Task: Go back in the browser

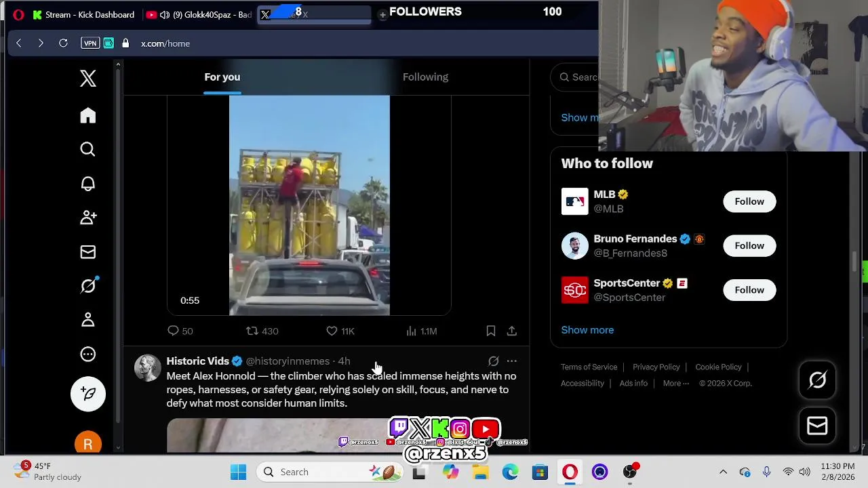Action: pos(18,43)
